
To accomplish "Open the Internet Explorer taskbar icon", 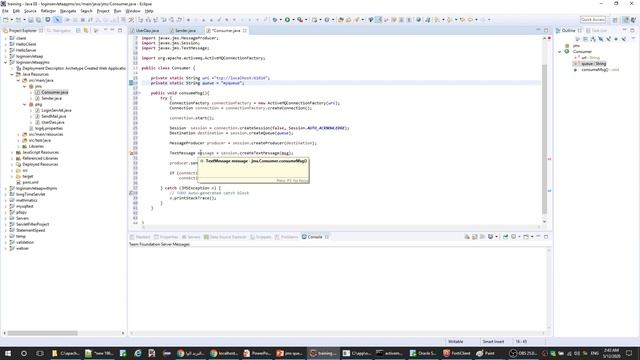I will click(138, 353).
